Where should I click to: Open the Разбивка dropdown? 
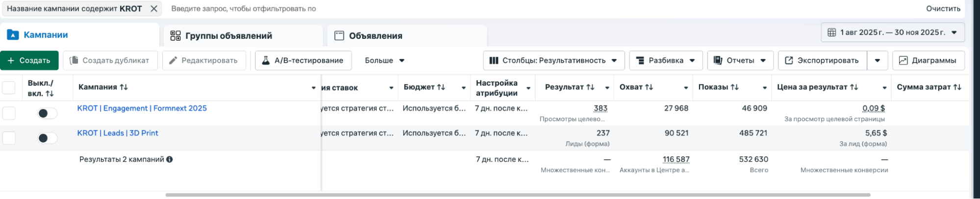coord(665,60)
